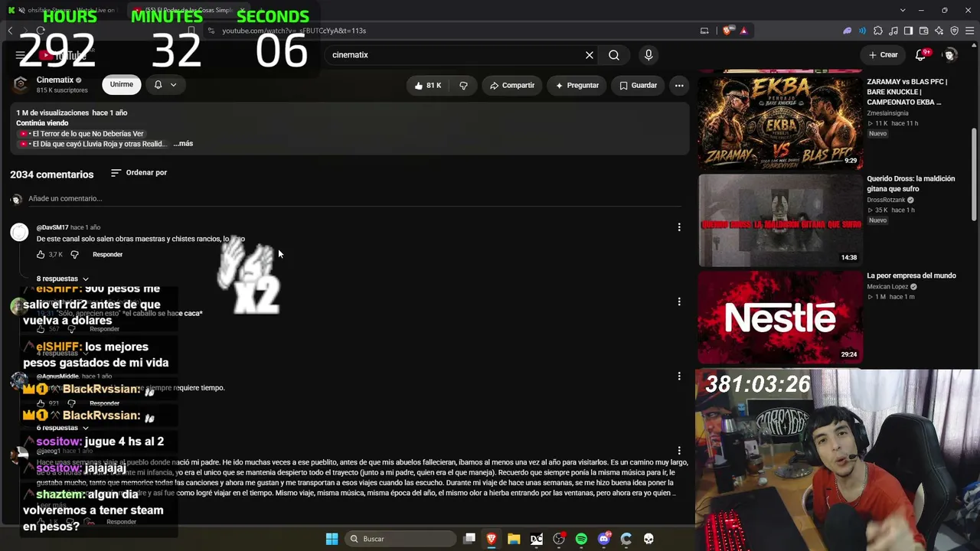The height and width of the screenshot is (551, 980).
Task: Reply to the @DavSM17 comment via Responder
Action: 107,255
